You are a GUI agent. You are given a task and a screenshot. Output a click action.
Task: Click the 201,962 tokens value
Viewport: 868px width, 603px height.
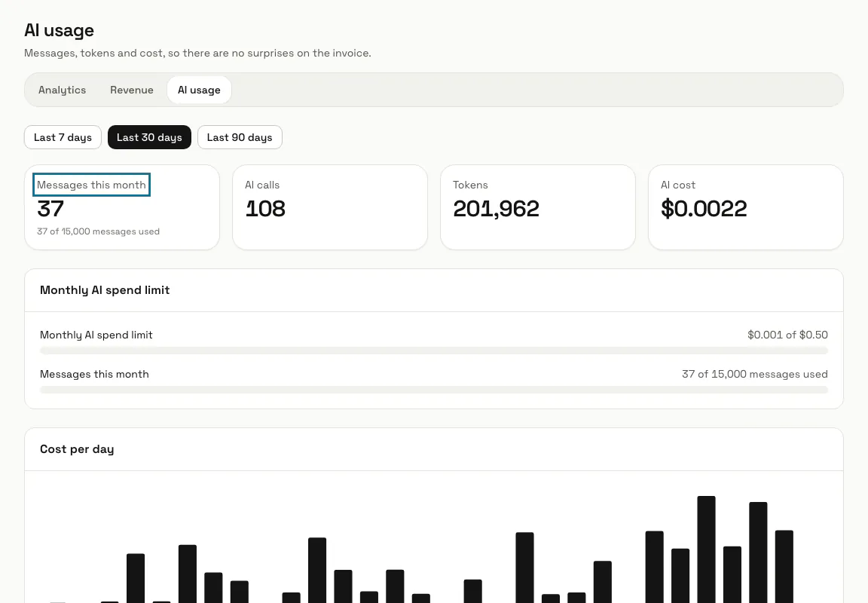click(496, 209)
